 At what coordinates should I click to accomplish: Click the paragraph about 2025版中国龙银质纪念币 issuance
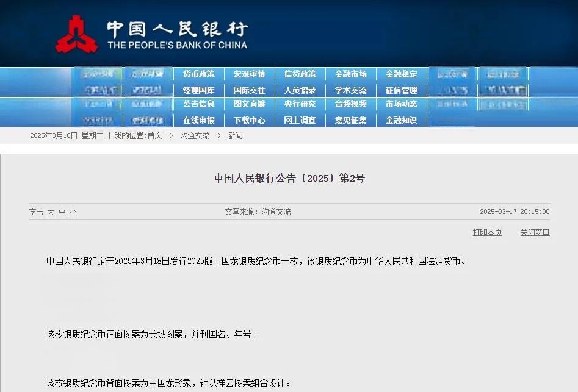256,261
